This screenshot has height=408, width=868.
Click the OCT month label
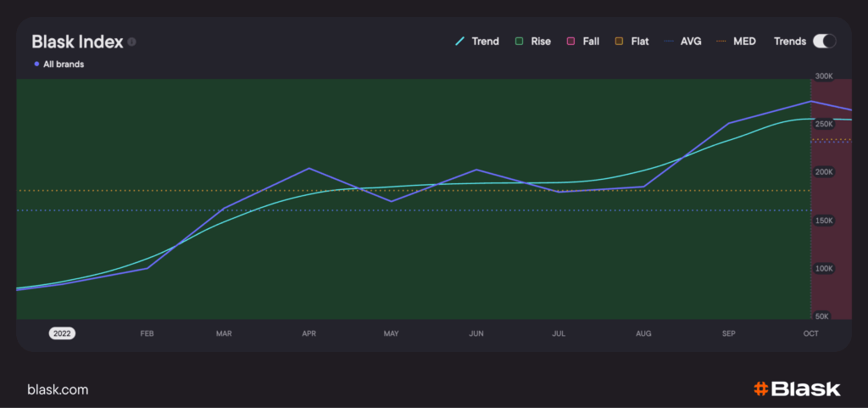coord(810,334)
